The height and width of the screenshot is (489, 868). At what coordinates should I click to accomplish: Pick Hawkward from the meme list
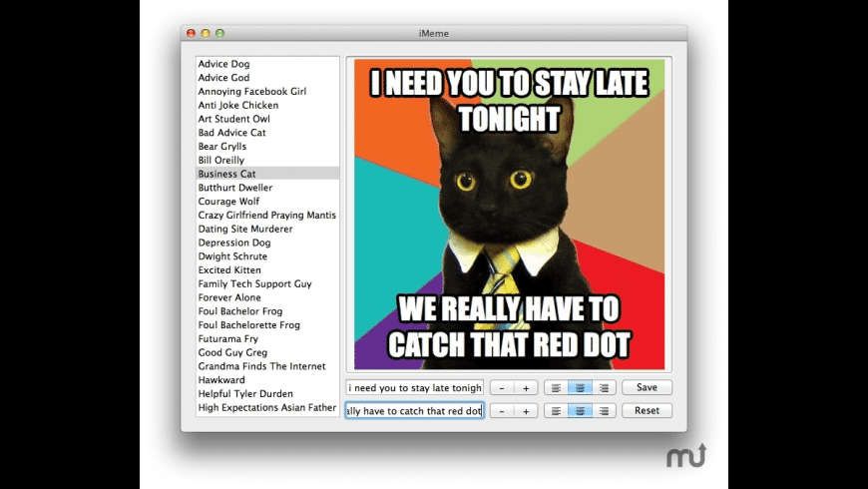(x=267, y=380)
